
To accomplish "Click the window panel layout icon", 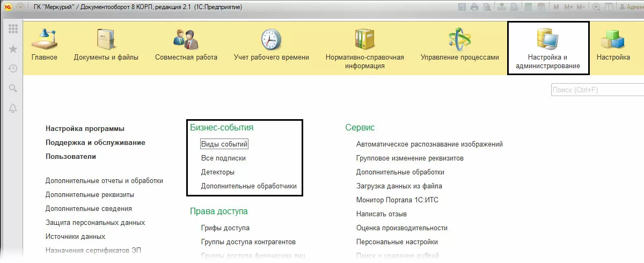I will pos(609,7).
